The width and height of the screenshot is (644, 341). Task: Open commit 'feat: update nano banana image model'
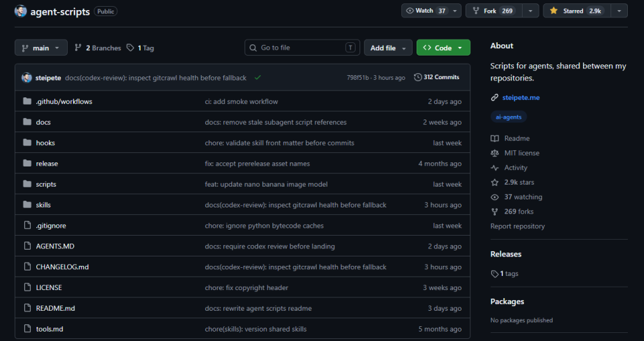click(266, 184)
